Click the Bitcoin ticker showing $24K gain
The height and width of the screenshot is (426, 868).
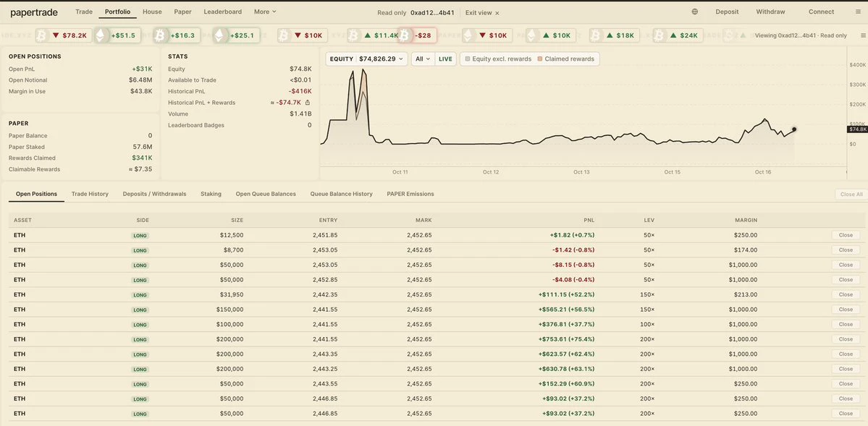pyautogui.click(x=678, y=35)
